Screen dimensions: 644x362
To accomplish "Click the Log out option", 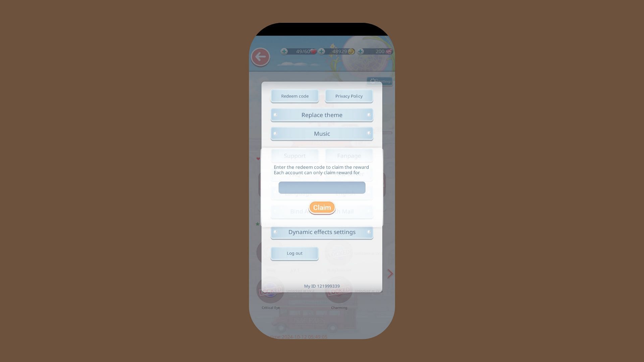I will pos(294,253).
